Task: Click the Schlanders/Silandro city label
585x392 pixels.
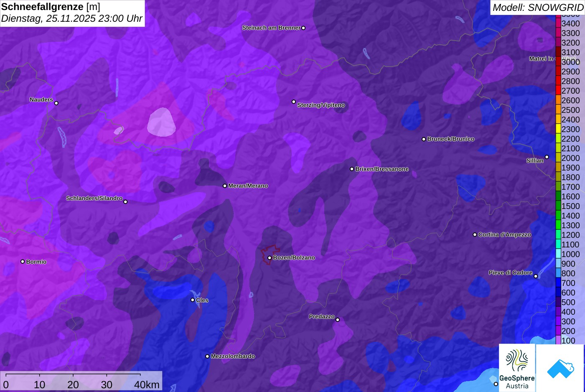Action: (x=94, y=198)
